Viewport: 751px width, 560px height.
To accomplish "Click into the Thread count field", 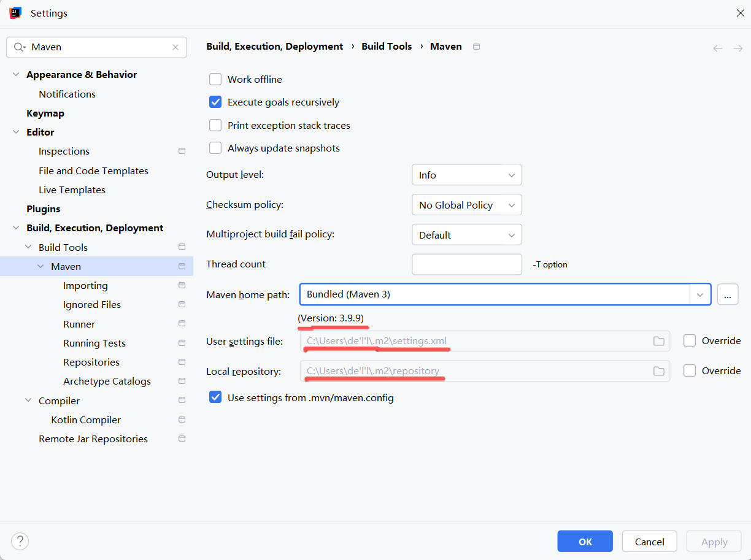I will (x=467, y=264).
